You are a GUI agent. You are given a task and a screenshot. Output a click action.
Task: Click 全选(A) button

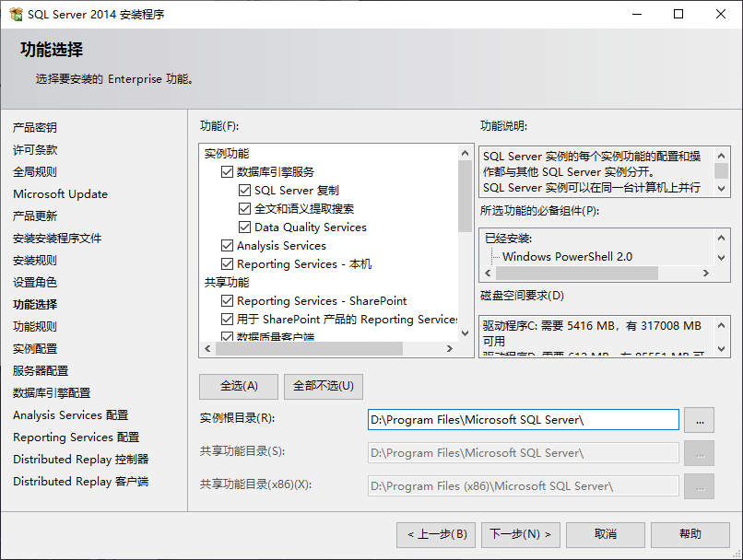239,386
